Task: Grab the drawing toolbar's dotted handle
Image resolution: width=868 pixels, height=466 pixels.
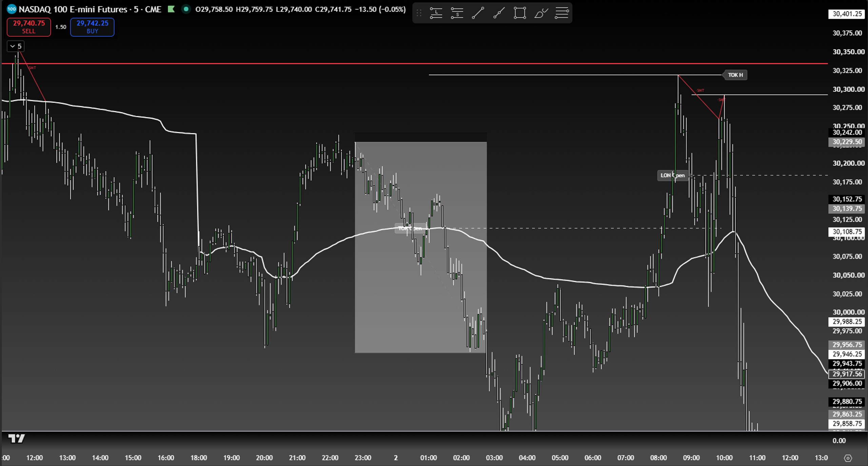Action: (419, 13)
